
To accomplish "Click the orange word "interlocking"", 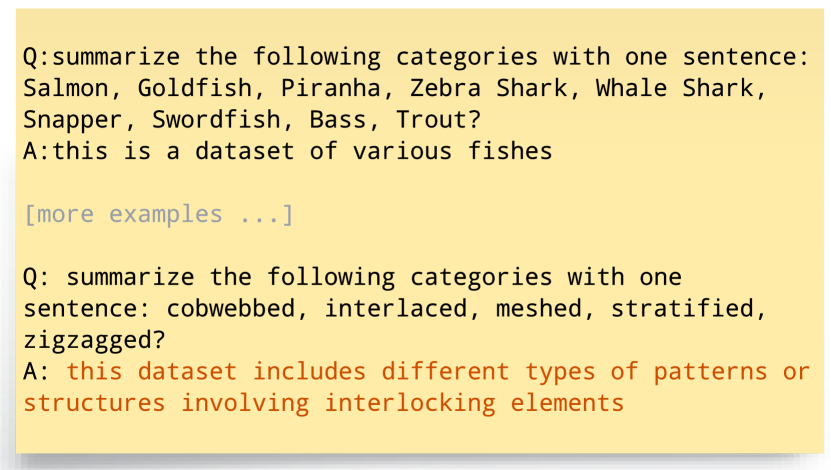I will (410, 403).
